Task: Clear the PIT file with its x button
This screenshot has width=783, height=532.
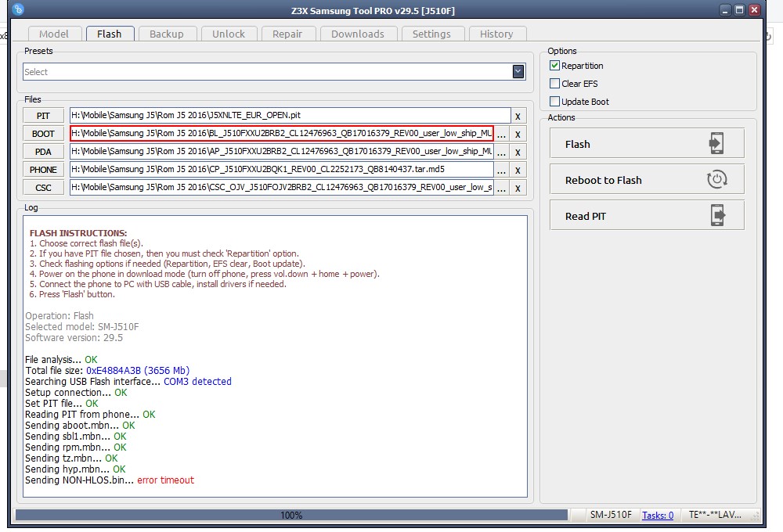Action: [x=518, y=116]
